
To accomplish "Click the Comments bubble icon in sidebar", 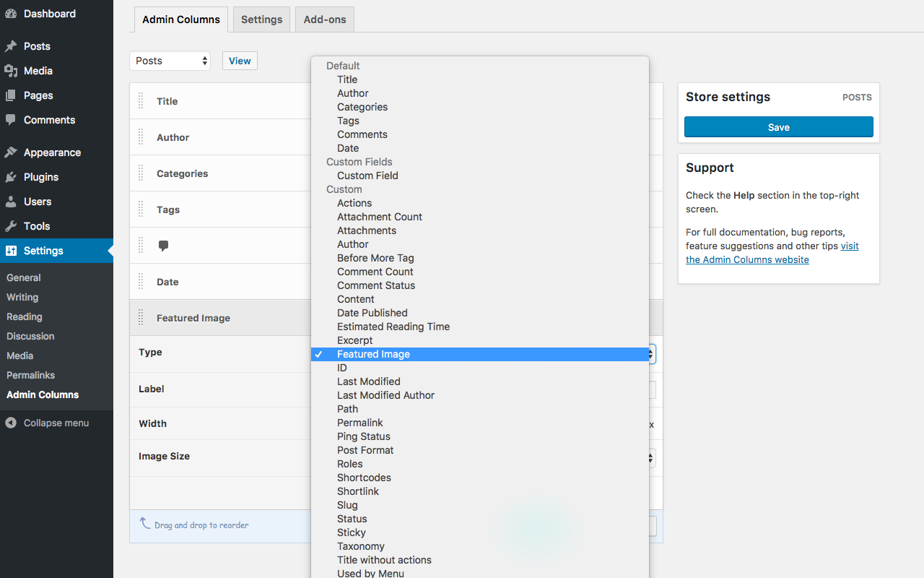I will (x=11, y=120).
